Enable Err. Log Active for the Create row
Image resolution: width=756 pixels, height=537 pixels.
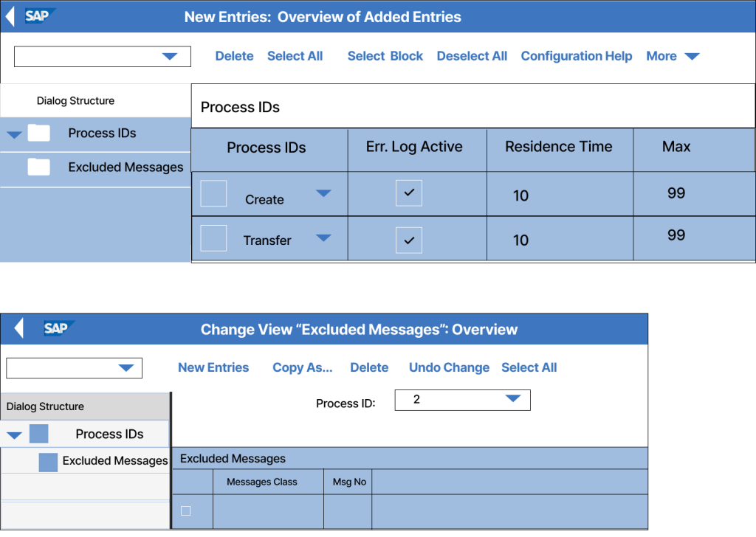(408, 193)
